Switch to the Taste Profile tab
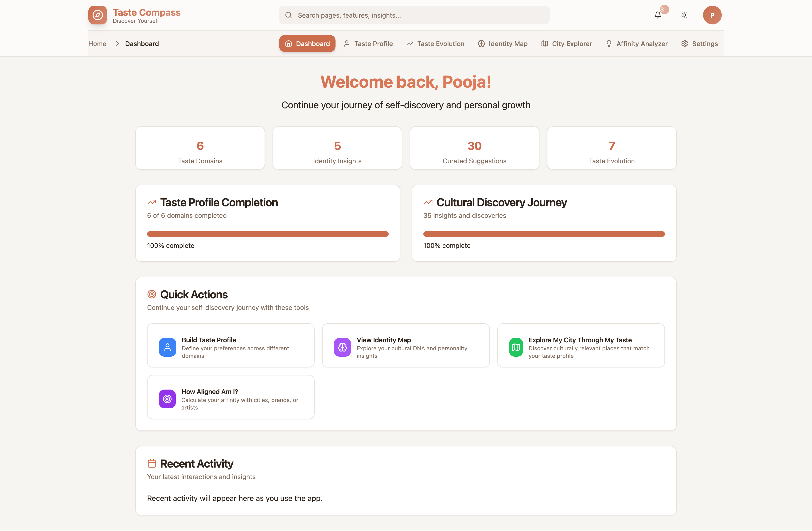The image size is (812, 531). 368,44
